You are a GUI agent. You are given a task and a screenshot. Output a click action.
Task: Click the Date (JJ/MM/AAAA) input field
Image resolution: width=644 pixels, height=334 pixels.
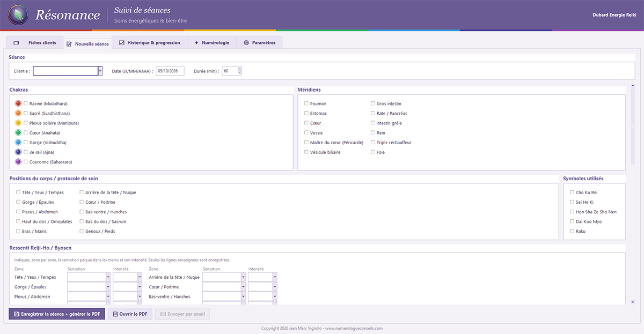170,71
